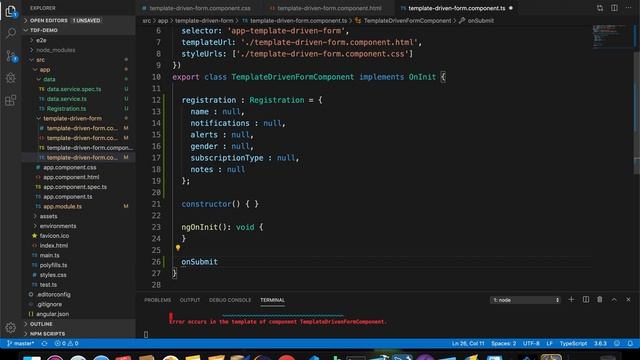Change end of line sequence LF
Viewport: 640px width, 360px height.
549,344
